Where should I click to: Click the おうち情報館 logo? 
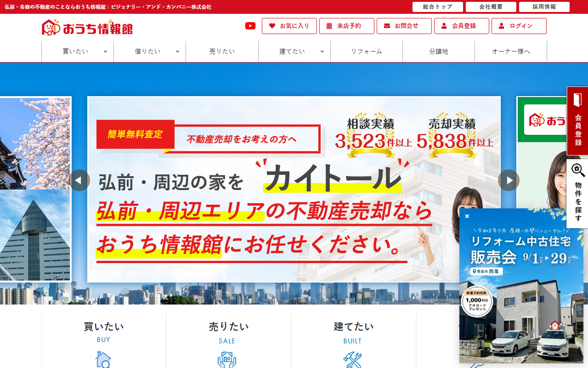coord(87,28)
